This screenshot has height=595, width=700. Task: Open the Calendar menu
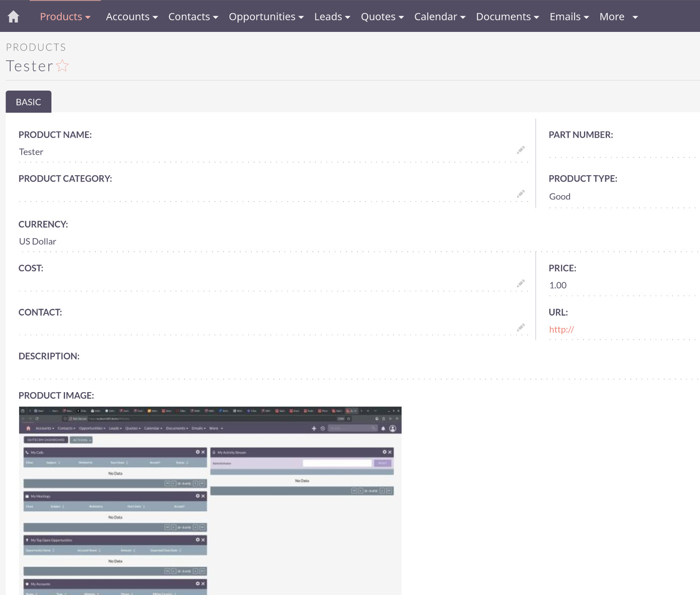pos(439,17)
